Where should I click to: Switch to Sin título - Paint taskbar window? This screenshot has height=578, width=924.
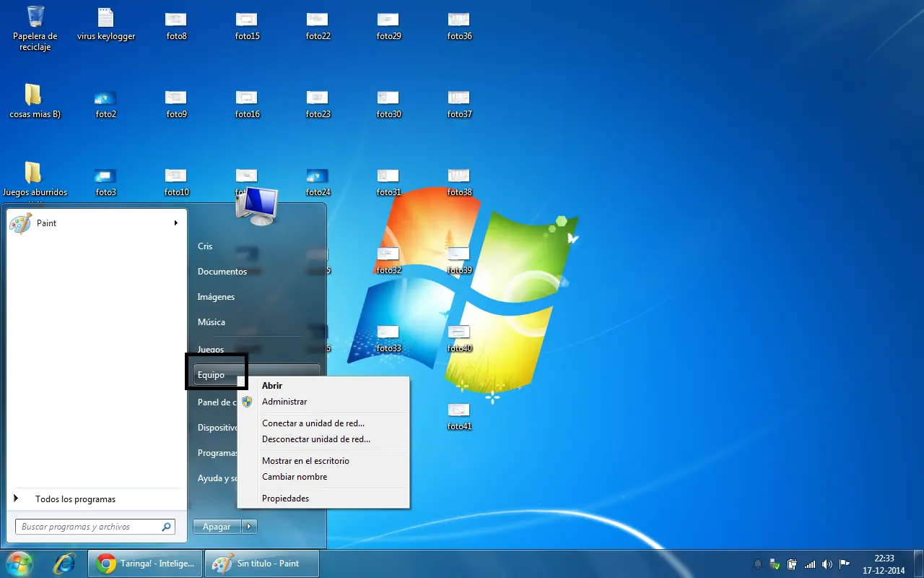pos(261,564)
